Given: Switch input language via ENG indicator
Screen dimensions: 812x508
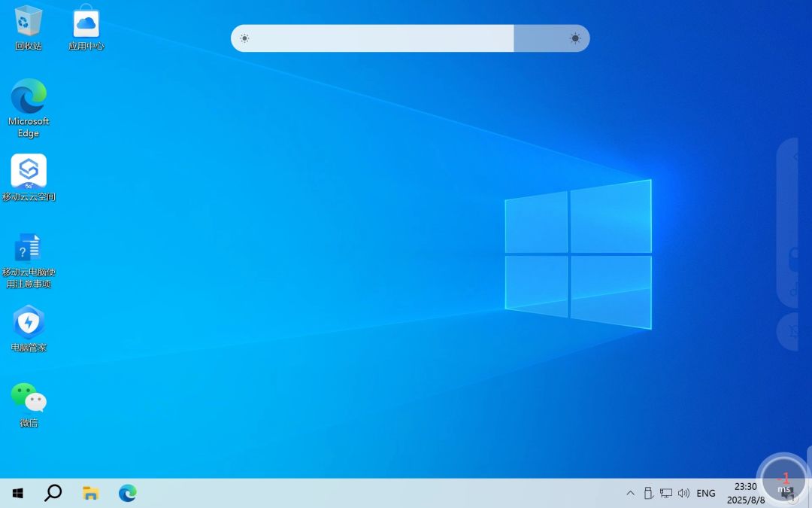Looking at the screenshot, I should click(x=706, y=494).
